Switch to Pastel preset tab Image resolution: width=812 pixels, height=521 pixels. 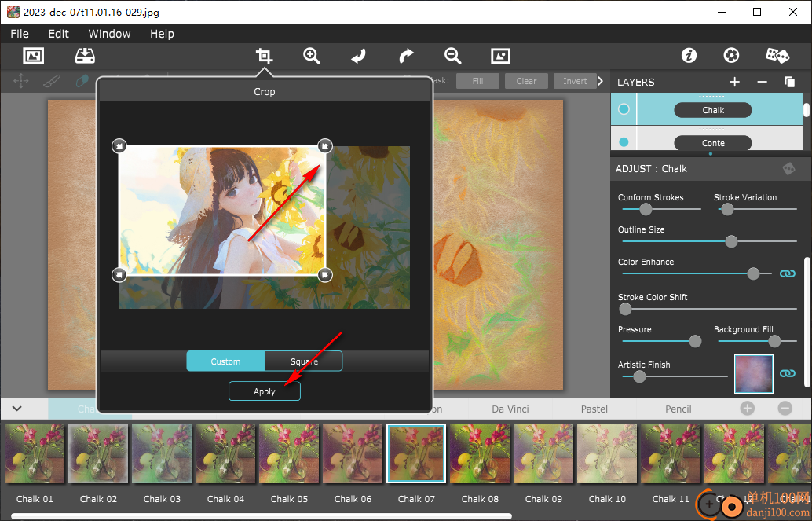[x=594, y=409]
